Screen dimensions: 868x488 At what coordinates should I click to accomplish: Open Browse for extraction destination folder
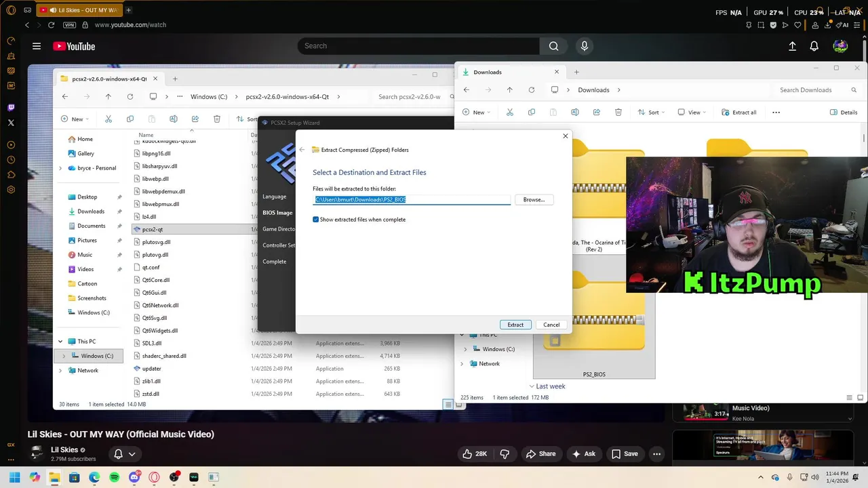point(534,200)
